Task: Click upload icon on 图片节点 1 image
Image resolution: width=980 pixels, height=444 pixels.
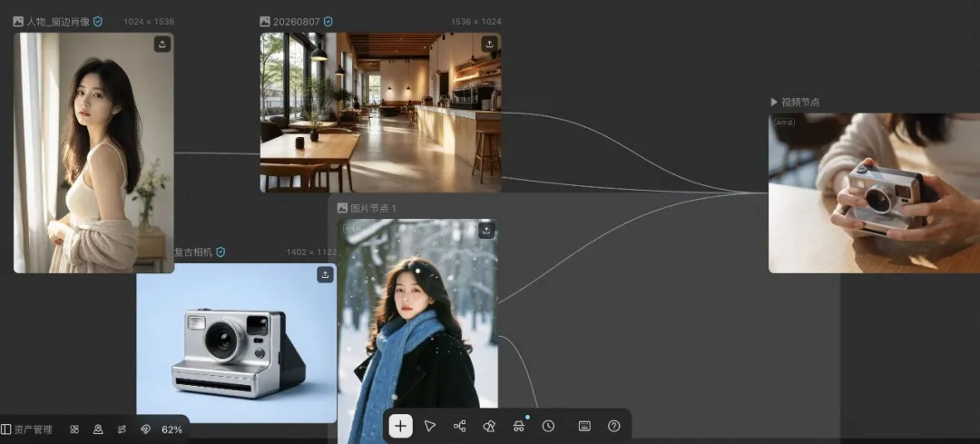Action: [486, 230]
